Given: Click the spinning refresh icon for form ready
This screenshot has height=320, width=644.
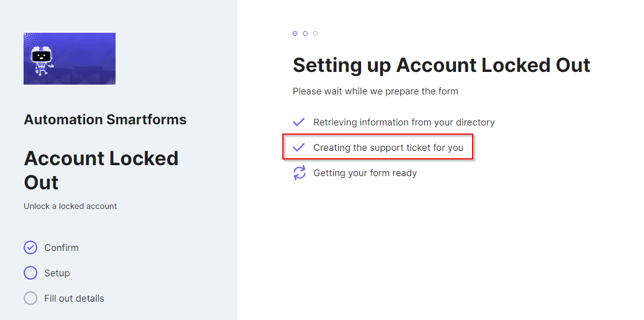Looking at the screenshot, I should tap(300, 173).
